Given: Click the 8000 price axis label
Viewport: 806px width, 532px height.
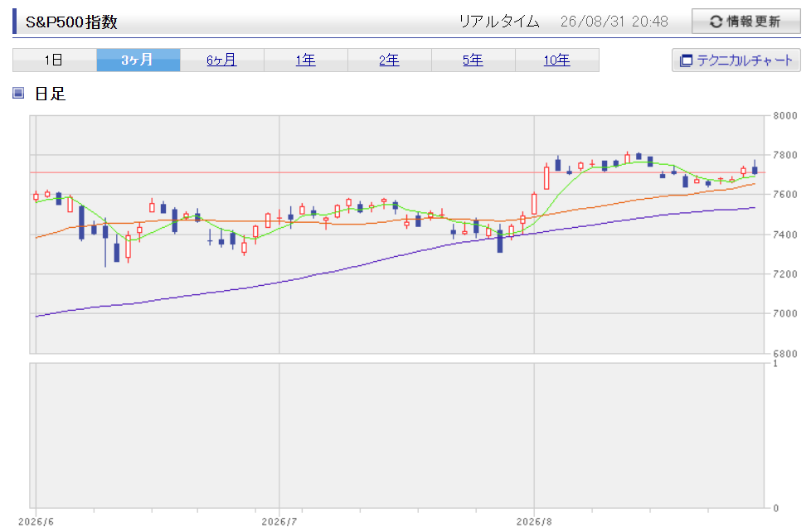Looking at the screenshot, I should tap(785, 115).
